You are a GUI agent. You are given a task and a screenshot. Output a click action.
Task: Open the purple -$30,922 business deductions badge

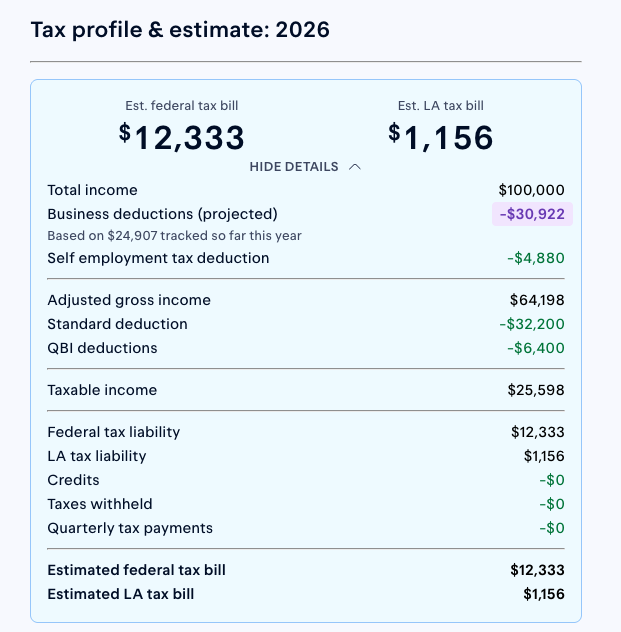(532, 214)
